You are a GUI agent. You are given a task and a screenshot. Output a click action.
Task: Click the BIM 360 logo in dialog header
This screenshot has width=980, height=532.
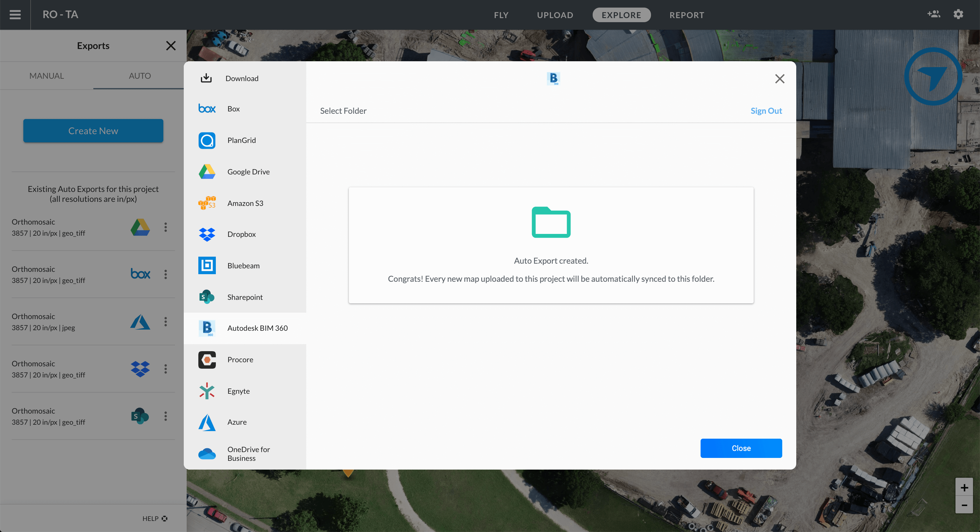pos(554,78)
